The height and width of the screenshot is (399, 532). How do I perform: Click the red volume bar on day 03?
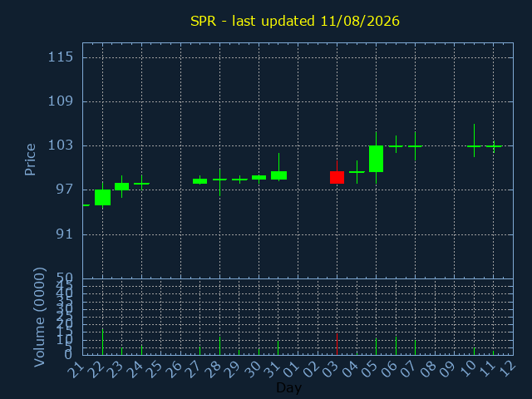pyautogui.click(x=337, y=344)
